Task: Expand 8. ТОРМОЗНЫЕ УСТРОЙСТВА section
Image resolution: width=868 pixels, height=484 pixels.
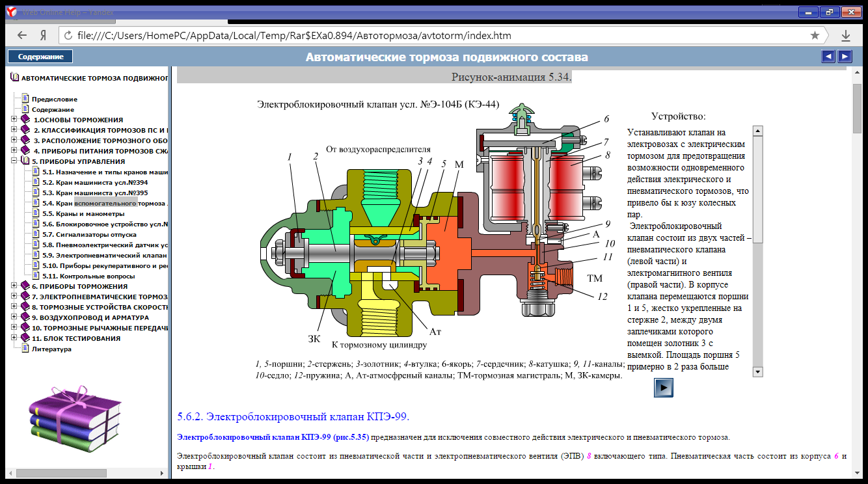Action: 14,307
